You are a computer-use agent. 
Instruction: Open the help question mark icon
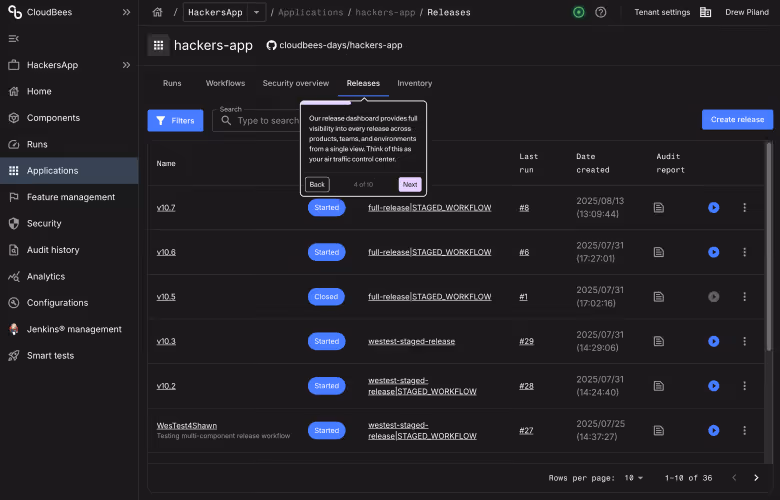click(600, 12)
